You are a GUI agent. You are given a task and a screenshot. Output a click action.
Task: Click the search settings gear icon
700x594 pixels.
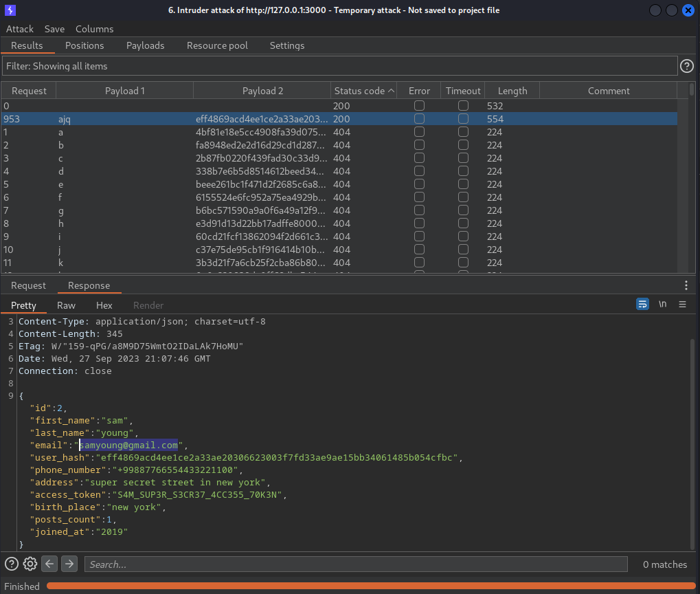tap(30, 564)
